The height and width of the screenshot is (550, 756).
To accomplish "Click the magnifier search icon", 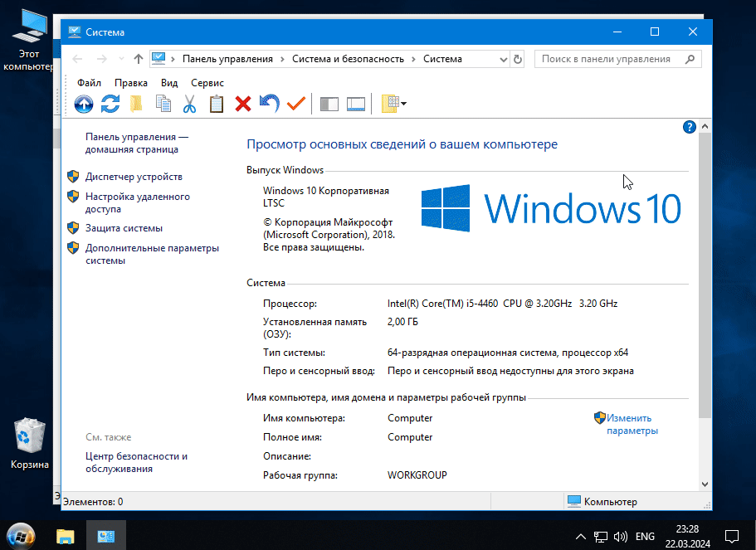I will tap(690, 59).
